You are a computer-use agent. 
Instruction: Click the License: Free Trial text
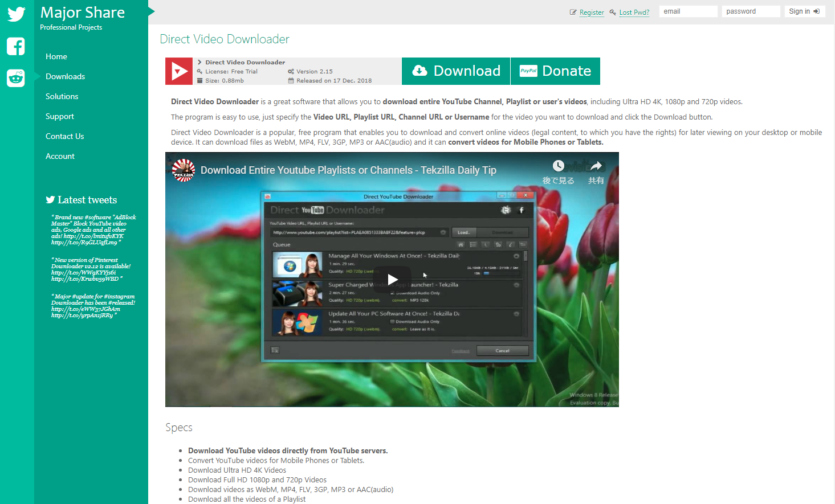tap(231, 72)
